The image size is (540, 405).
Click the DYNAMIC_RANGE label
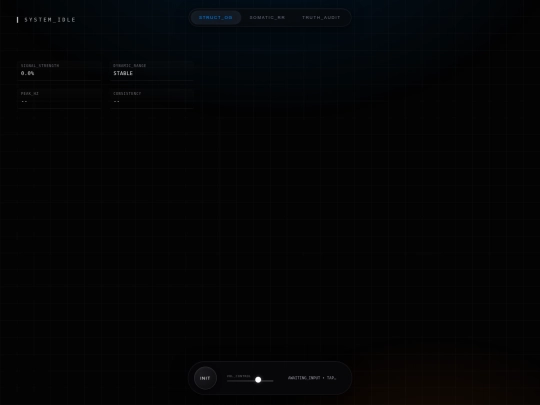pyautogui.click(x=129, y=66)
